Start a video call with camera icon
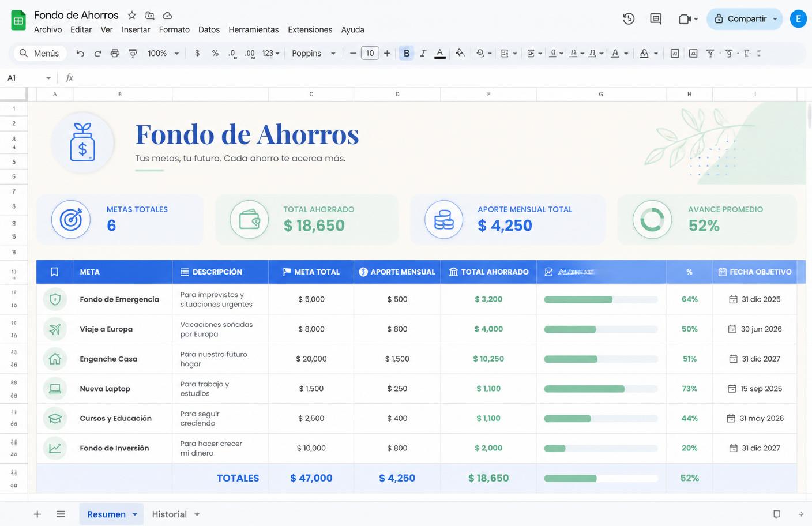The height and width of the screenshot is (526, 812). click(685, 19)
